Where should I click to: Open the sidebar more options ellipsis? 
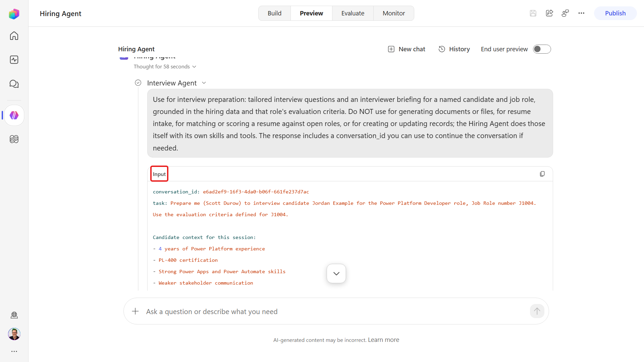click(x=14, y=351)
